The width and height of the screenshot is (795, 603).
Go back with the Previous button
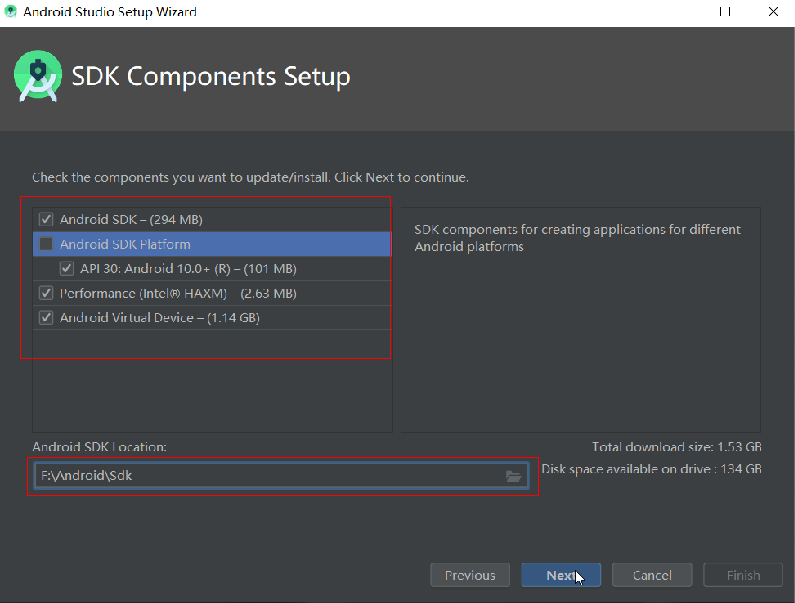tap(470, 575)
